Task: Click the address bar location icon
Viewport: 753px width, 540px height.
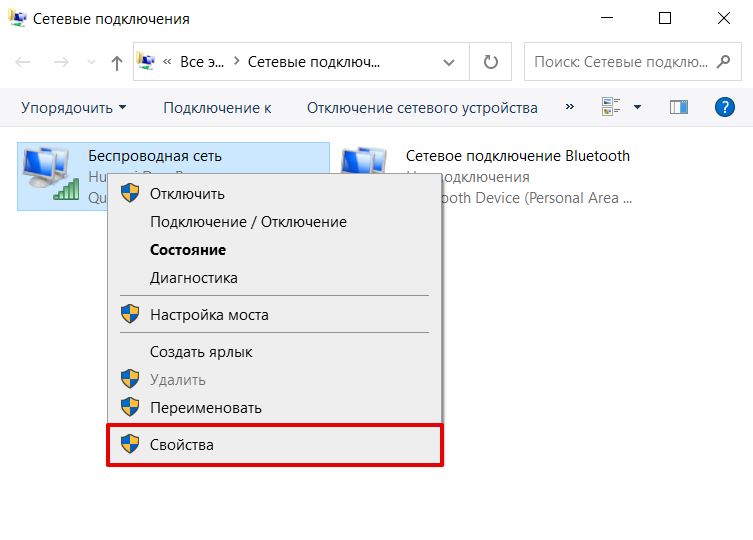Action: (x=148, y=62)
